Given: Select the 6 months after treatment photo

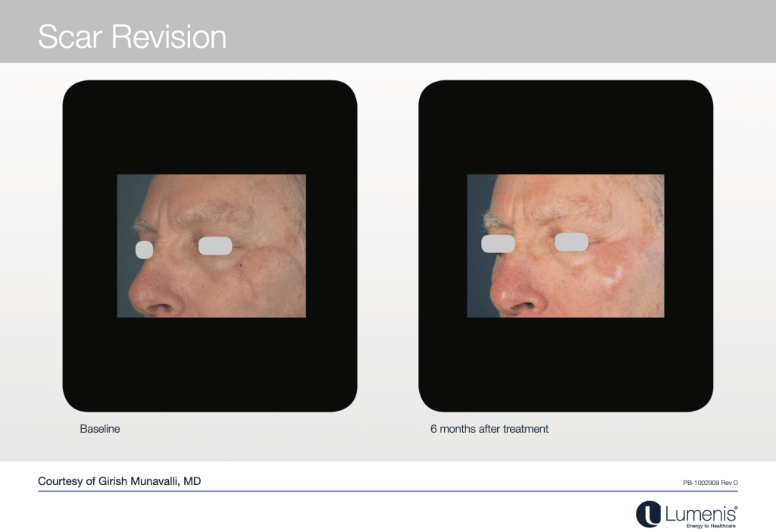Looking at the screenshot, I should (x=565, y=246).
